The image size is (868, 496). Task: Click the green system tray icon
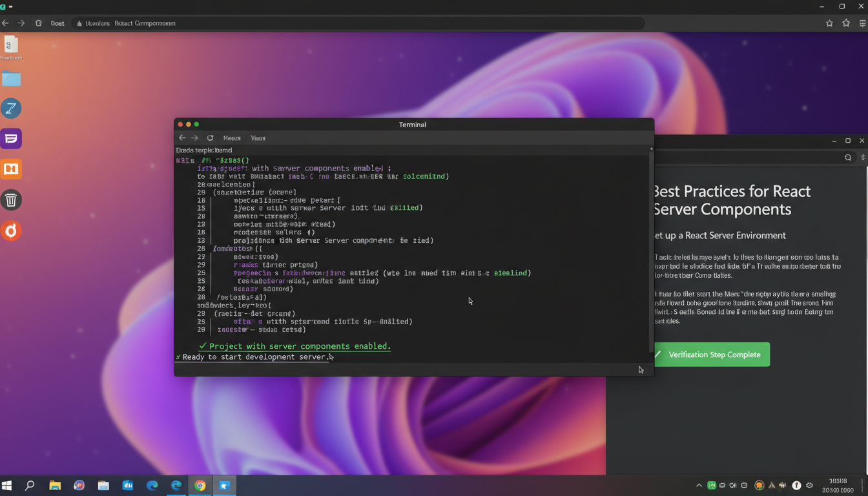[x=712, y=486]
